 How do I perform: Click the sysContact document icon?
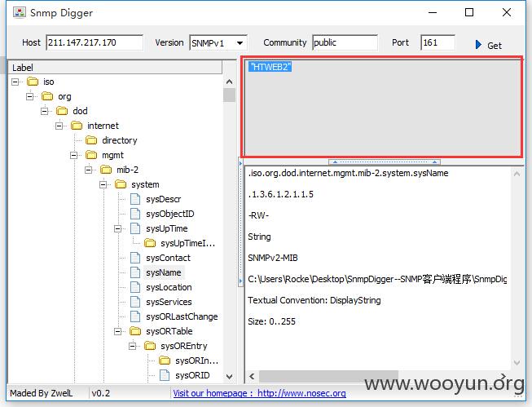pos(135,258)
